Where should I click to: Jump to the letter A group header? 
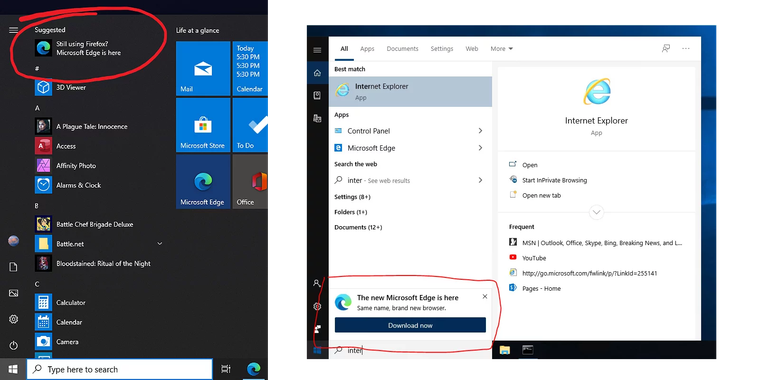(x=37, y=108)
